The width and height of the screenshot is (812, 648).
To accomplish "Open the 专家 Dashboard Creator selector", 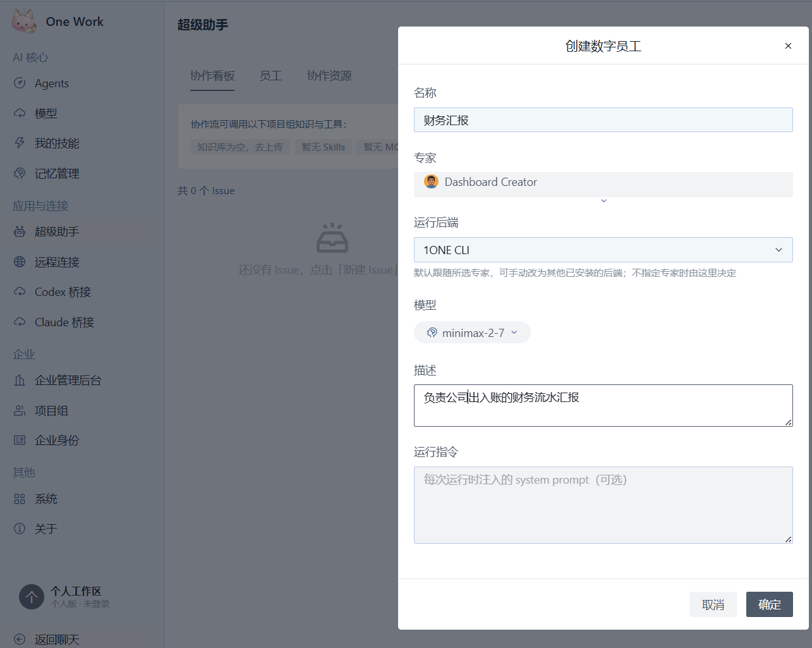I will coord(603,185).
